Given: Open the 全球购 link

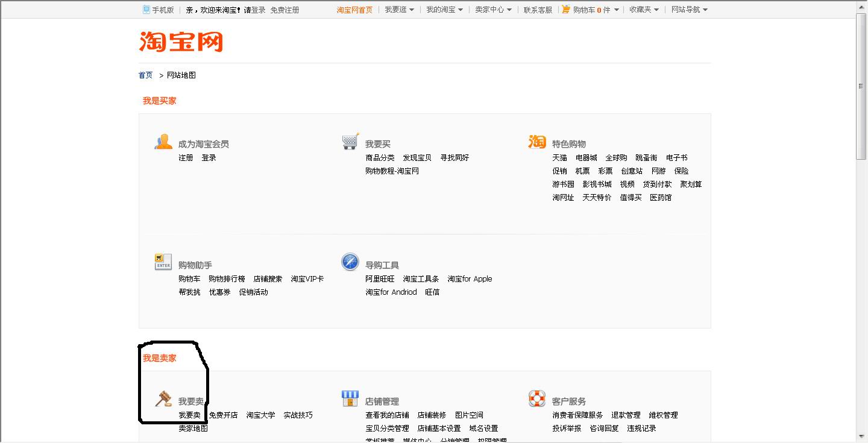Looking at the screenshot, I should click(x=616, y=158).
